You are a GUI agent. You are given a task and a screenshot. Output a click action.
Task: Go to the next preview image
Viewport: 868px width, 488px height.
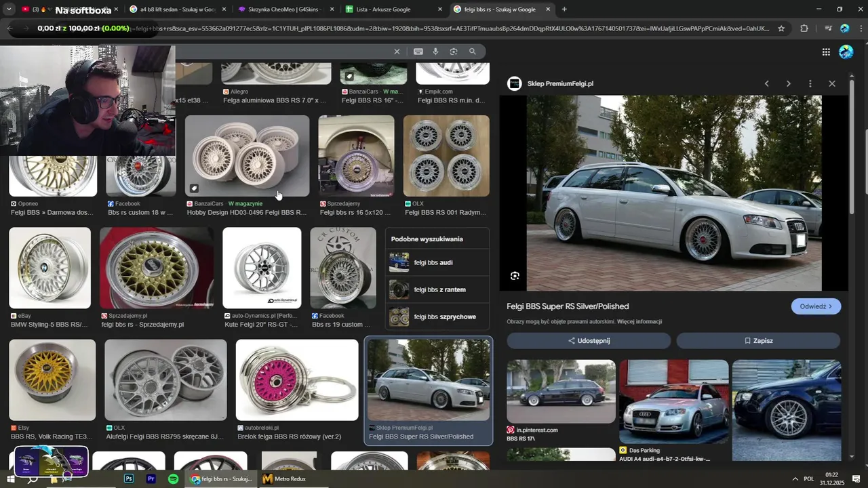point(789,83)
